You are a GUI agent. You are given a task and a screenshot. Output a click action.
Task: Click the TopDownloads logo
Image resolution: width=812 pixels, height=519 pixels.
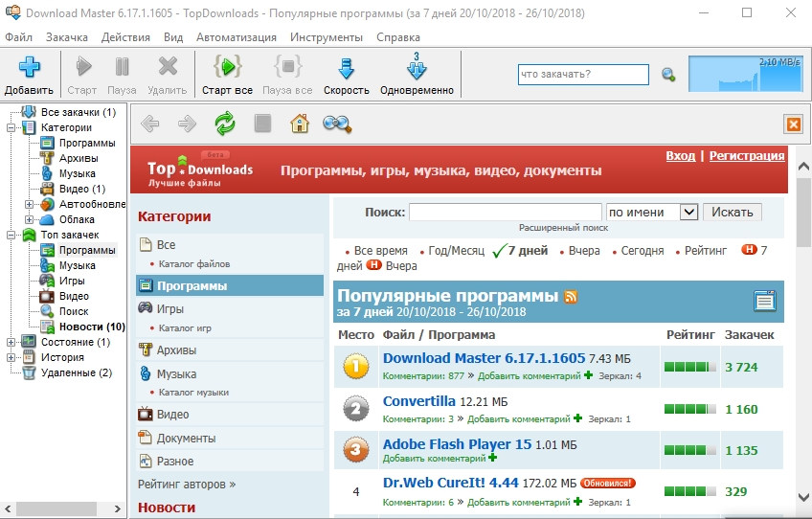point(200,169)
